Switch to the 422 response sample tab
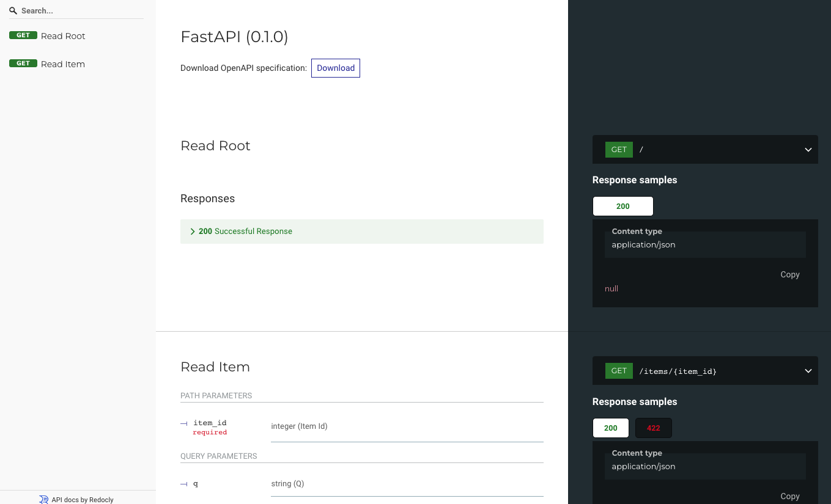The width and height of the screenshot is (831, 504). 654,428
